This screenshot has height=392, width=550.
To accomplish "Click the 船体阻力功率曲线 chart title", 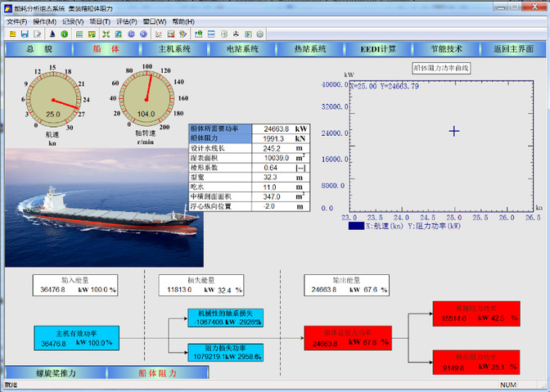I will tap(441, 68).
